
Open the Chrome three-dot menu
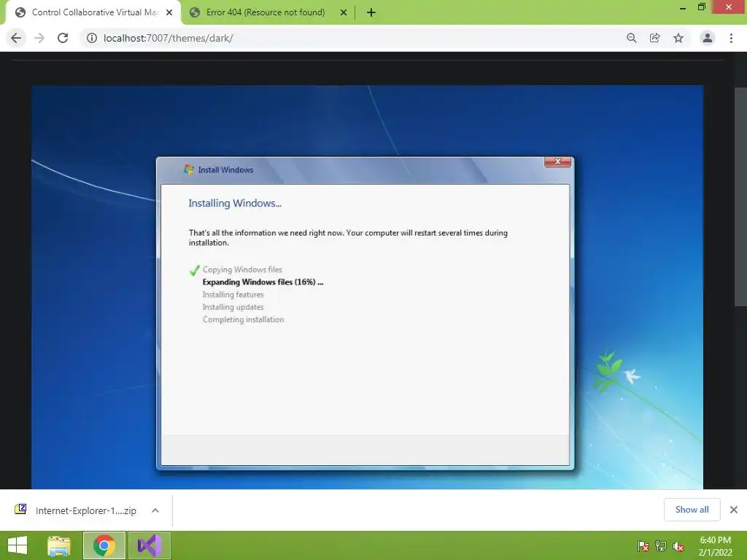point(731,38)
